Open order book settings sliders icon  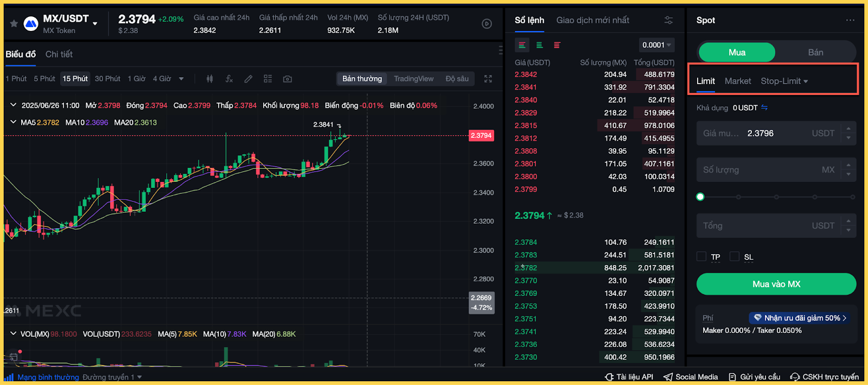click(x=668, y=20)
